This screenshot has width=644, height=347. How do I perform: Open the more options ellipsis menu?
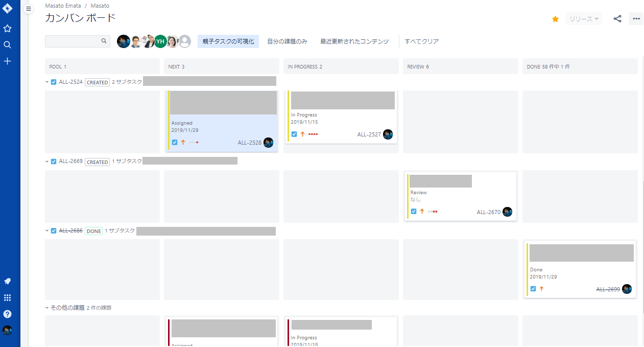coord(636,18)
